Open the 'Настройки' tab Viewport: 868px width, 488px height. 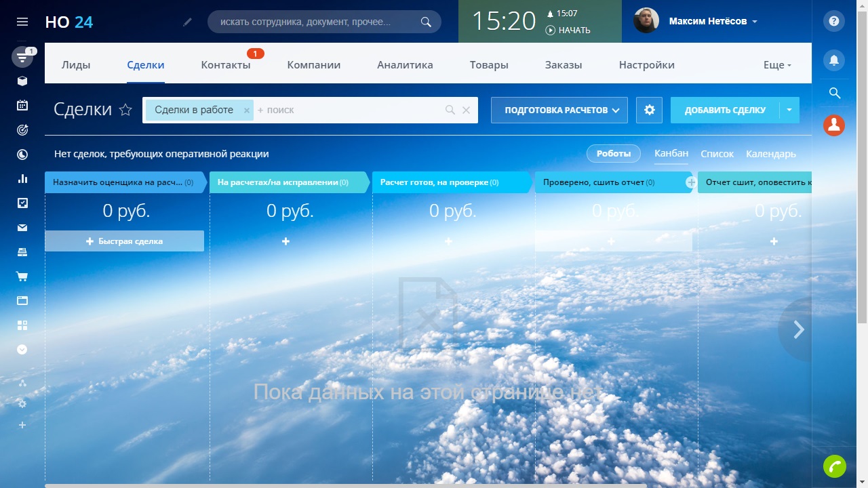point(647,65)
